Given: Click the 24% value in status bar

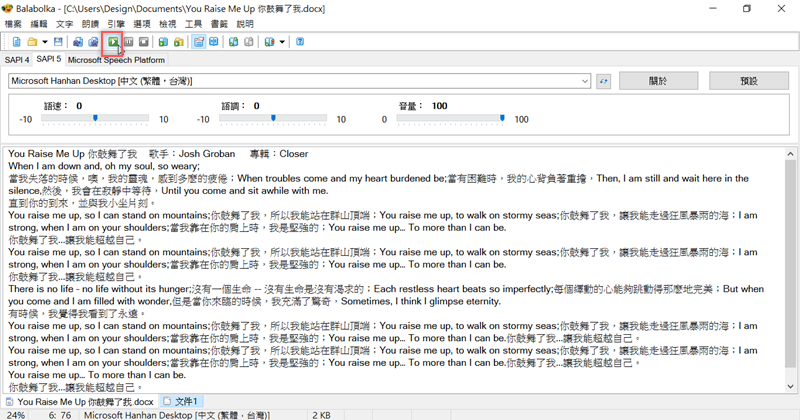Looking at the screenshot, I should [16, 415].
